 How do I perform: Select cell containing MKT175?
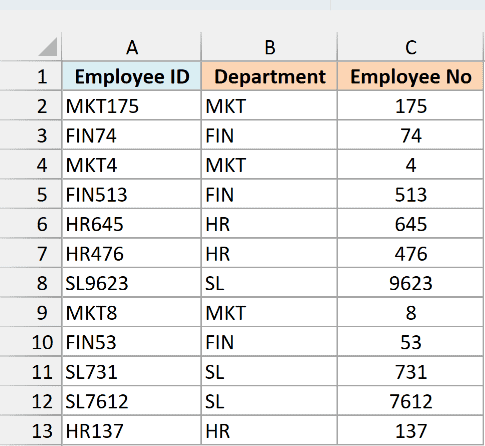pos(132,105)
